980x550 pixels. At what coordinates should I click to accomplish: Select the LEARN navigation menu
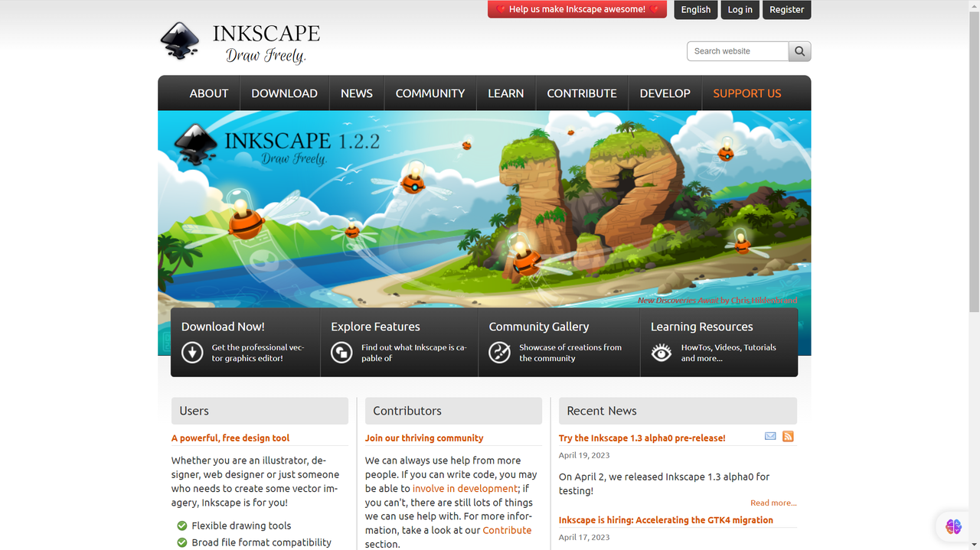coord(505,93)
